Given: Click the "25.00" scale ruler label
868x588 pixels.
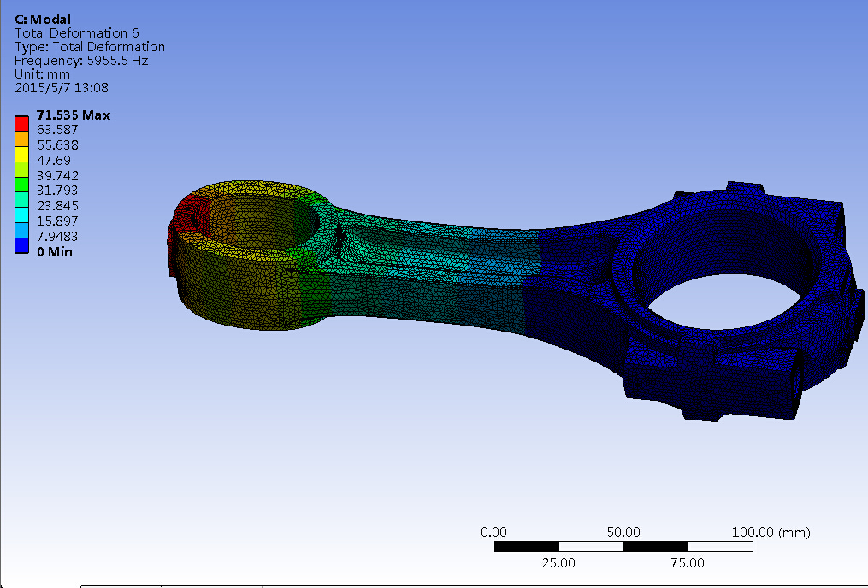Looking at the screenshot, I should [x=558, y=563].
